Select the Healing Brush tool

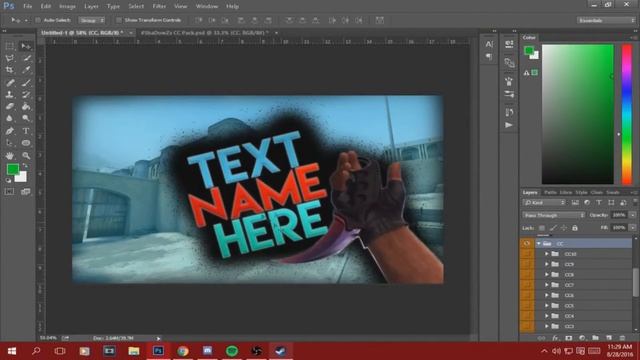10,82
